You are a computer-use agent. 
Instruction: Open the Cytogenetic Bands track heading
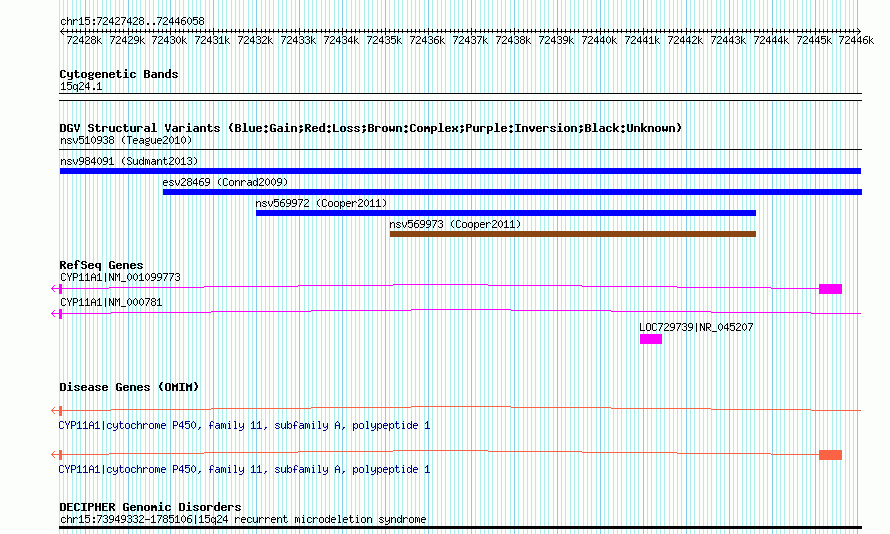(x=119, y=74)
